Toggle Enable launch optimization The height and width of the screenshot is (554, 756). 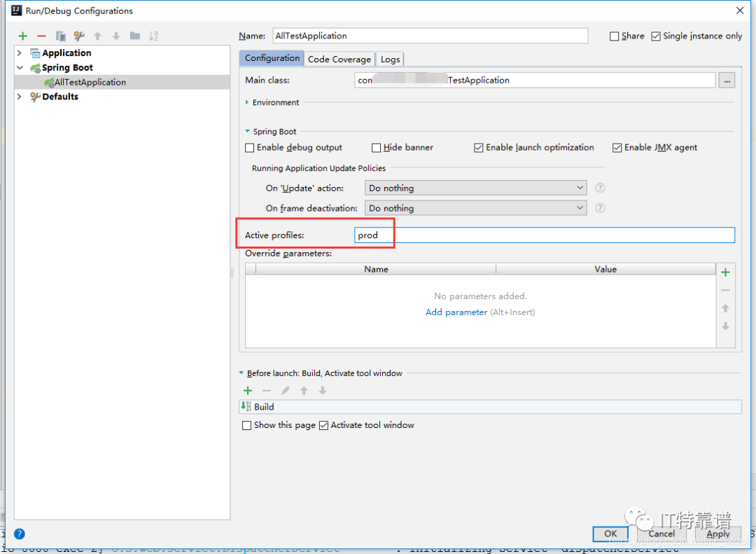[x=478, y=148]
